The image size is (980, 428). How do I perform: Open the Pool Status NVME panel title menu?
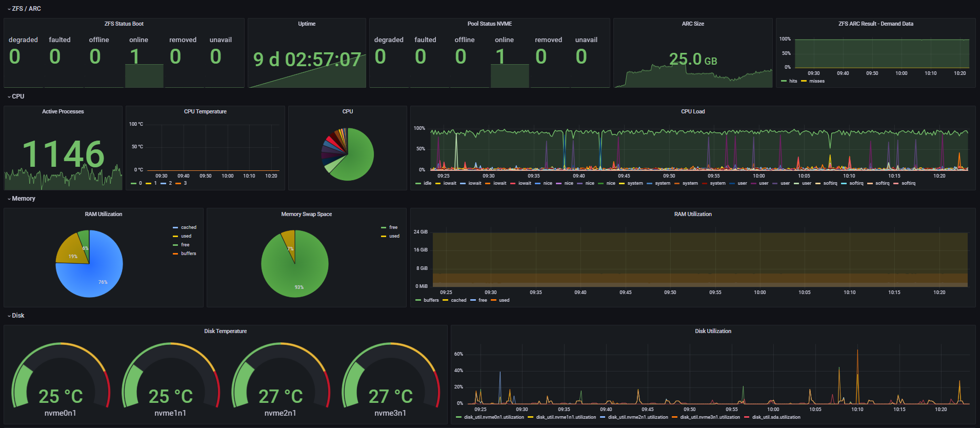point(490,24)
